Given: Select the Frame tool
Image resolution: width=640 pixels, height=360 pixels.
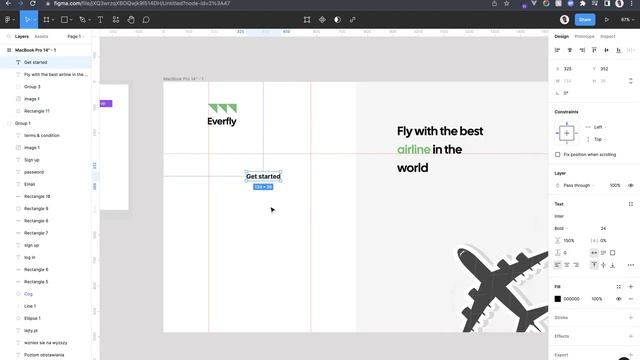Looking at the screenshot, I should (46, 20).
